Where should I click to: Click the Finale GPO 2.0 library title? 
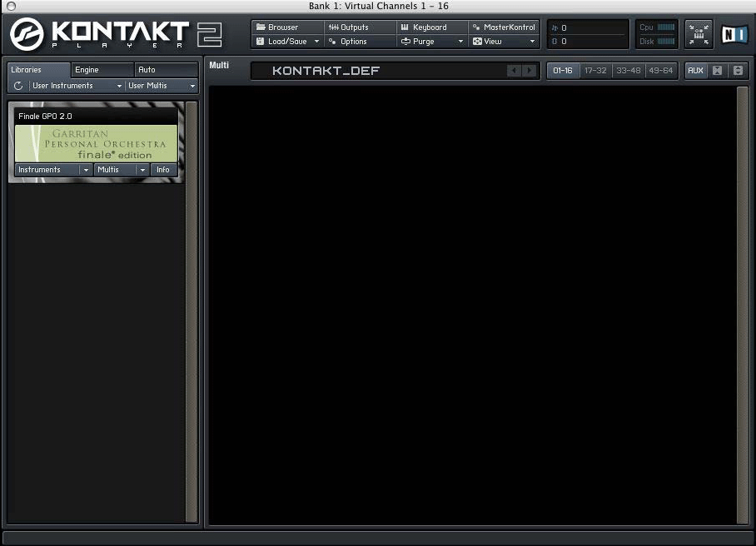[x=45, y=117]
